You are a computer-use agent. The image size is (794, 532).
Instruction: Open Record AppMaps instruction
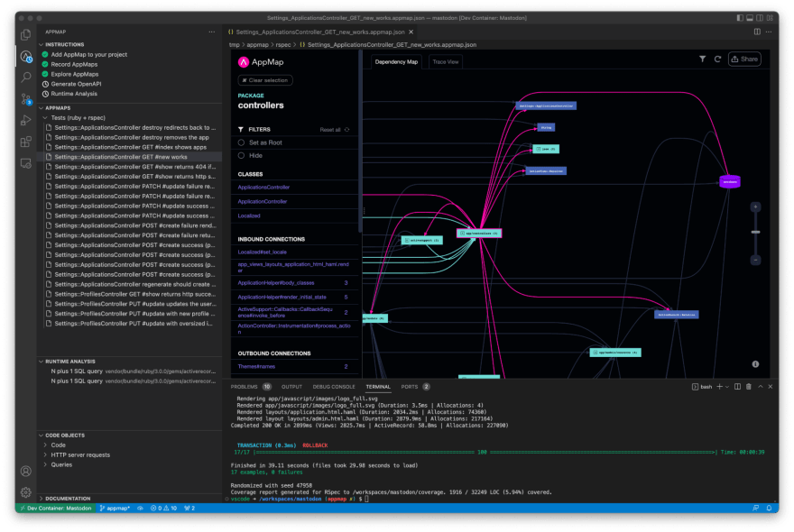[74, 64]
